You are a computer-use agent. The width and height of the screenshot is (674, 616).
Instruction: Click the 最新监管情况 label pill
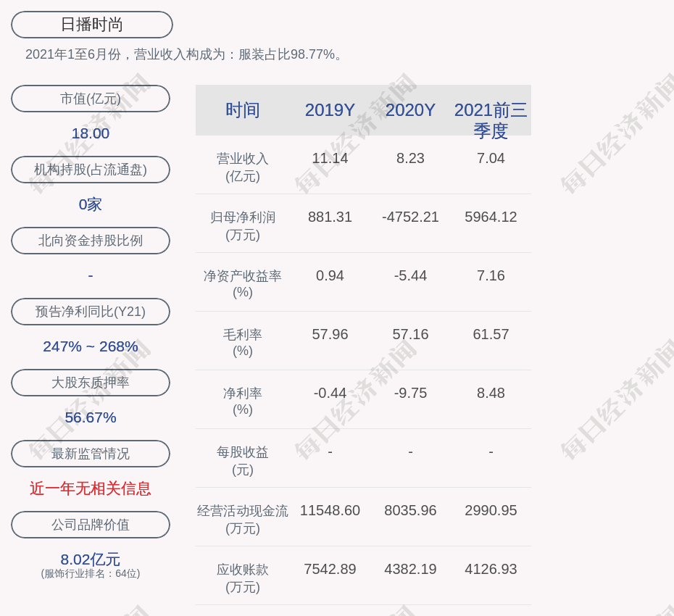(91, 454)
